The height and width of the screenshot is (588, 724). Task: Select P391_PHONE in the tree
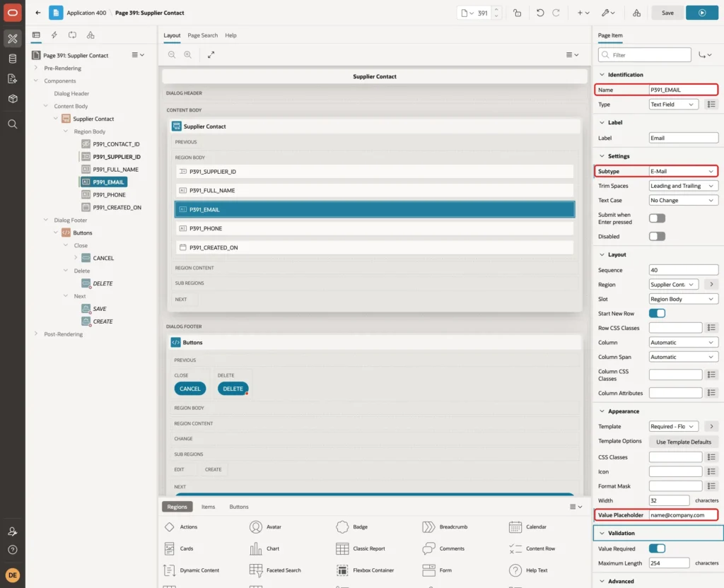109,195
